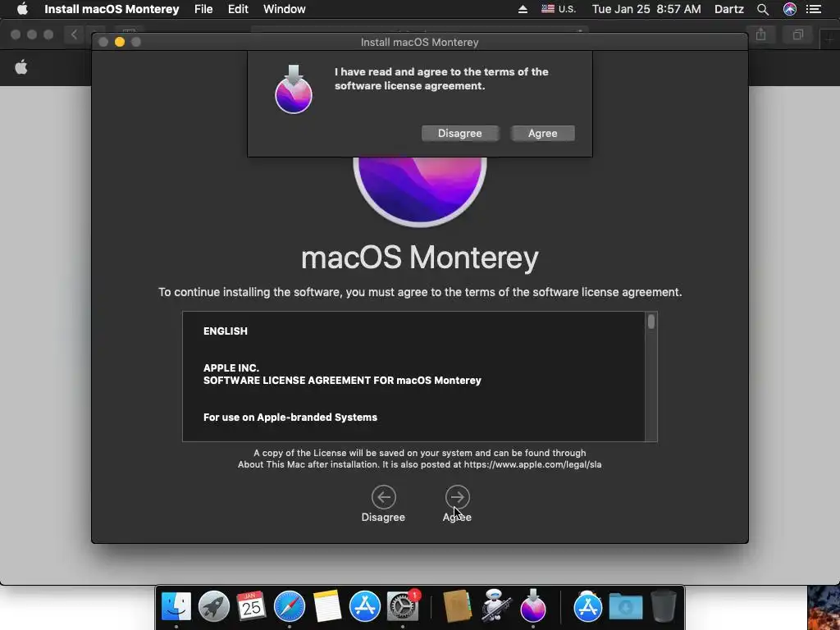Open the Window menu
This screenshot has height=630, width=840.
[x=284, y=9]
